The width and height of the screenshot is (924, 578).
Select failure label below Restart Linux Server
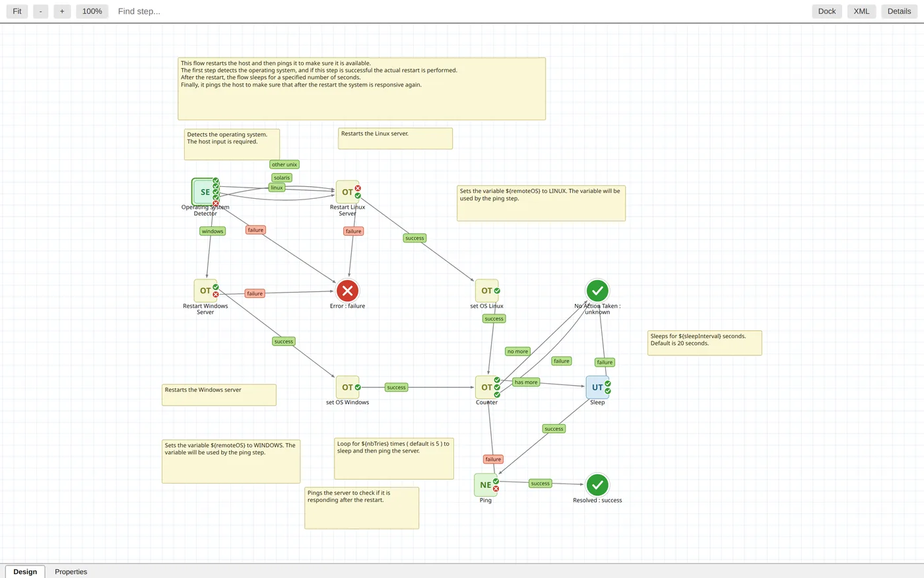point(354,231)
